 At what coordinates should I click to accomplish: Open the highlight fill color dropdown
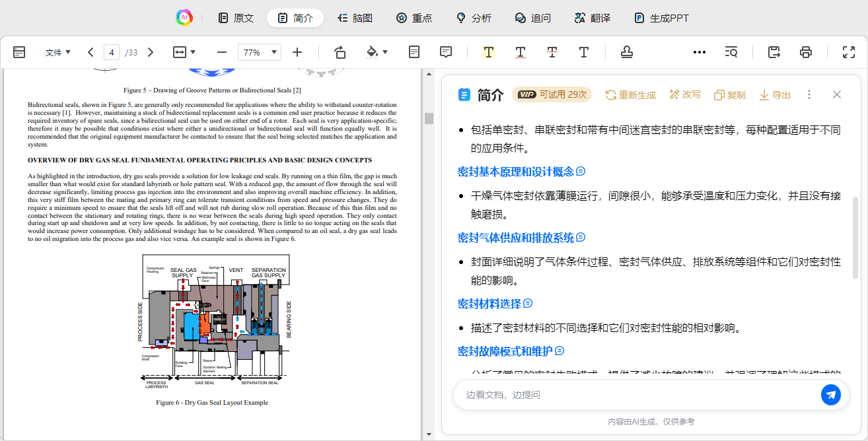point(377,52)
